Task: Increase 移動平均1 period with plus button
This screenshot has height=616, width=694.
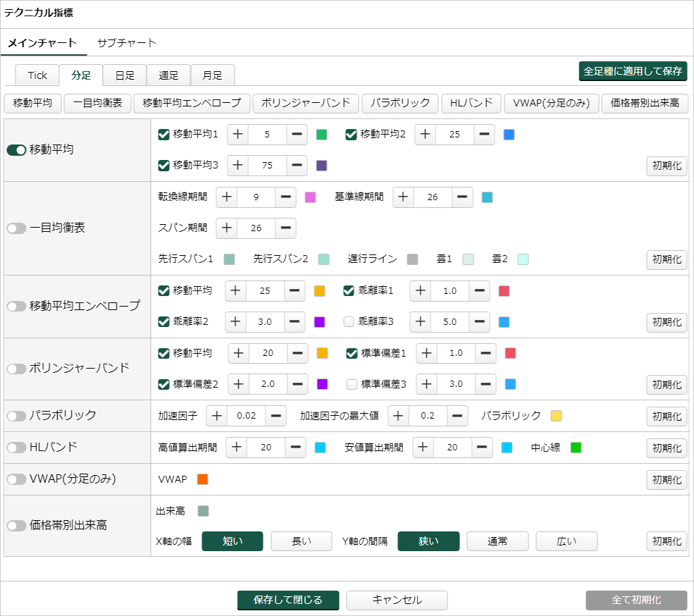Action: click(238, 134)
